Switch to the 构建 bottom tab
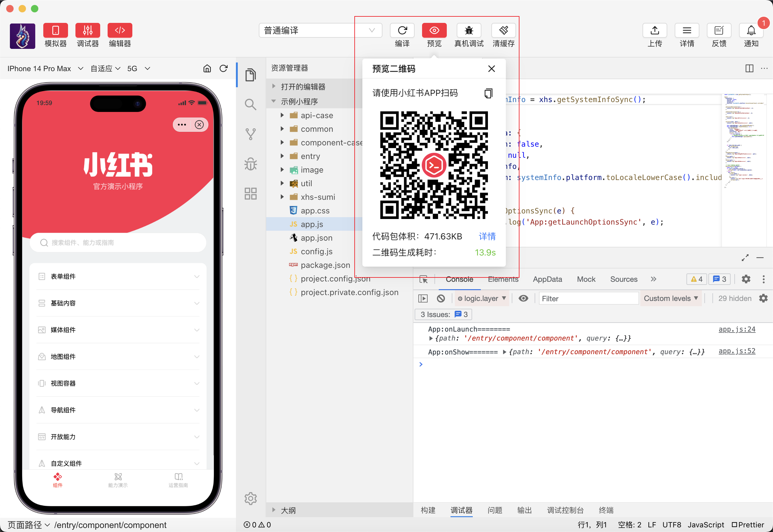 [428, 510]
